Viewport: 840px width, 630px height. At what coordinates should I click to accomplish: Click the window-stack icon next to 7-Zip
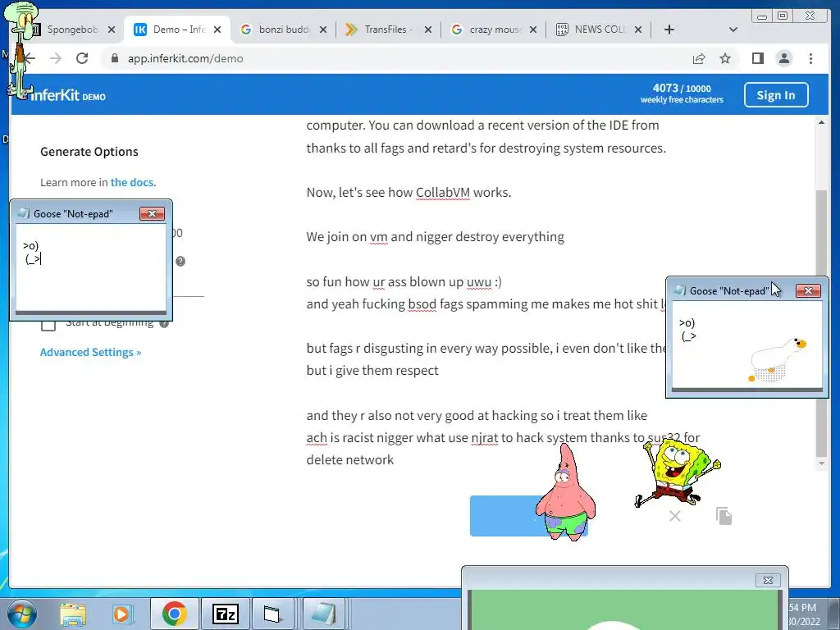(273, 614)
